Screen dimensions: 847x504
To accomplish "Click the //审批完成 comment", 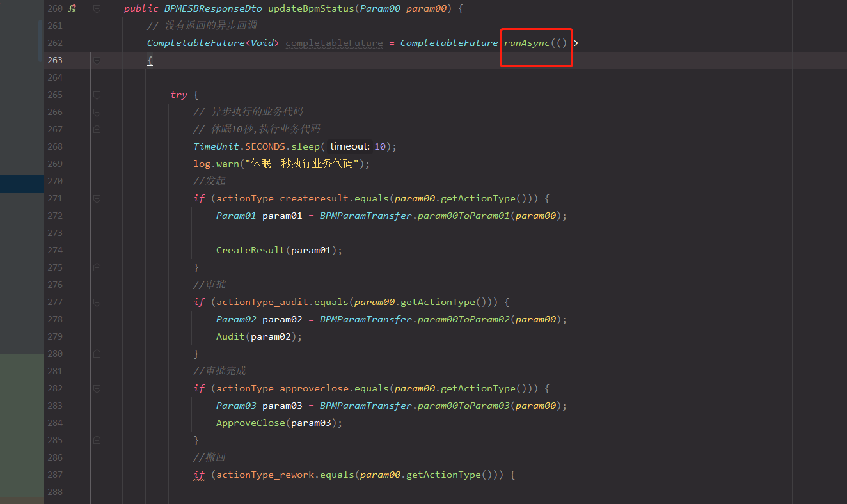I will (x=220, y=371).
